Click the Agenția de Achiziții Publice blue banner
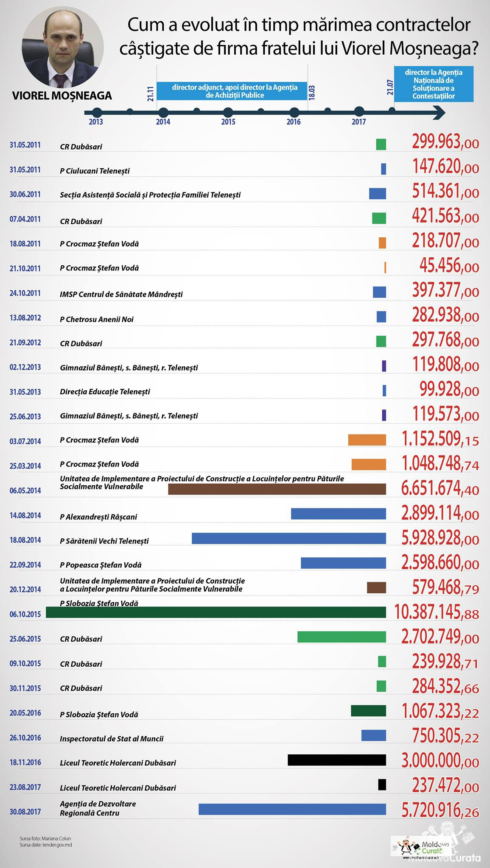Viewport: 490px width, 868px height. (232, 91)
